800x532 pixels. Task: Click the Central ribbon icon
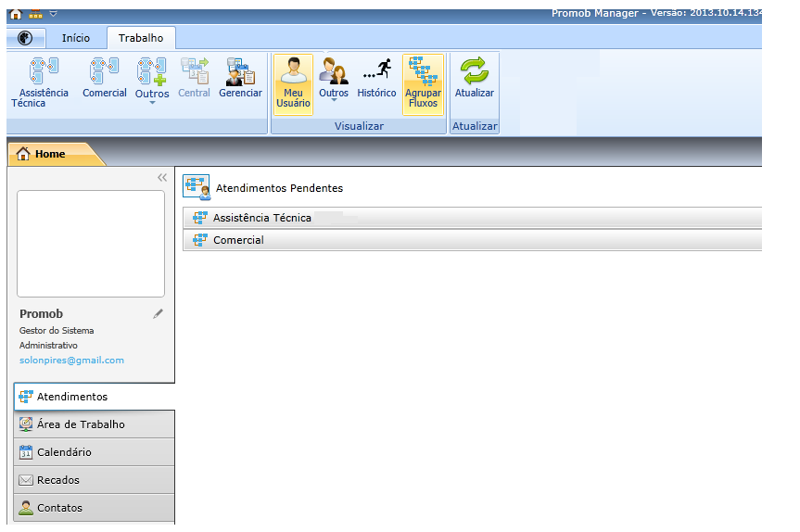194,78
